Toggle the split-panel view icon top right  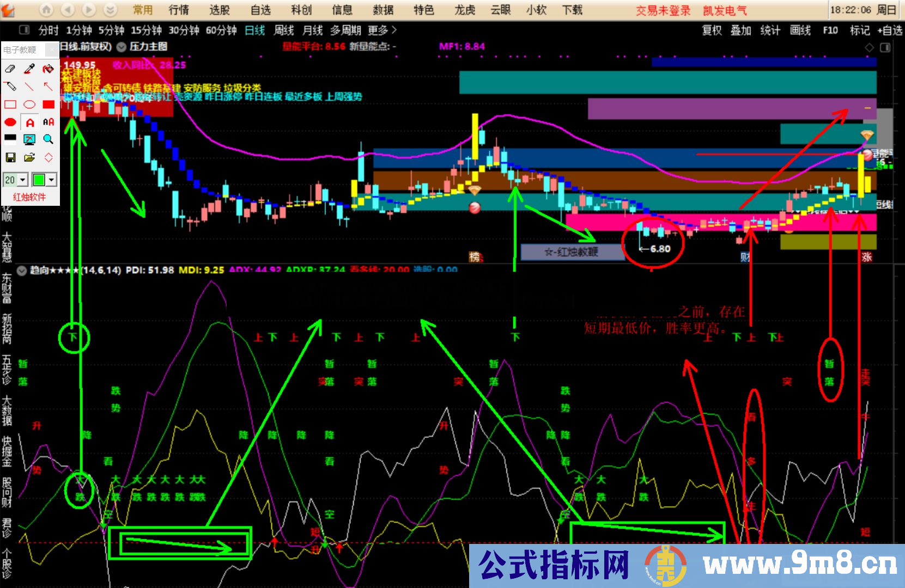point(885,48)
